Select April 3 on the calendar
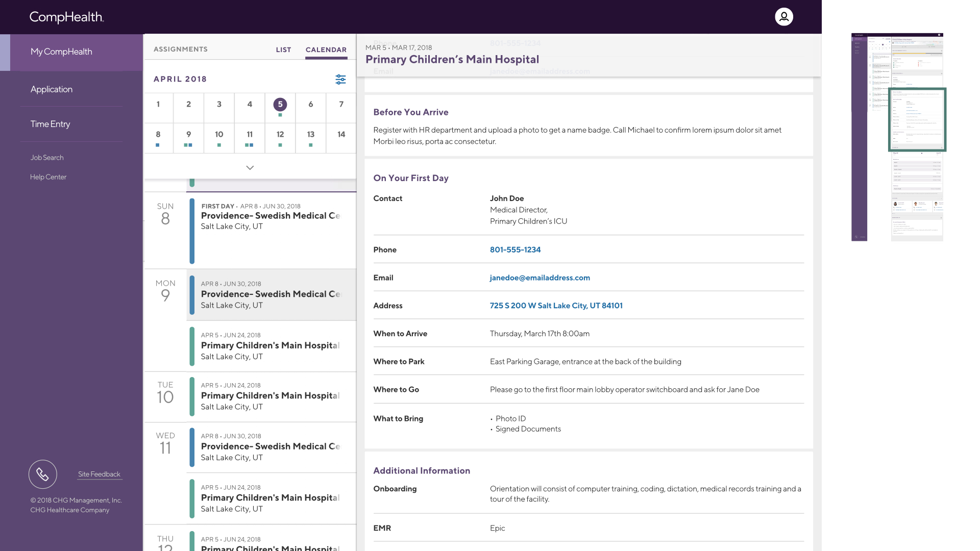The width and height of the screenshot is (980, 551). click(219, 108)
